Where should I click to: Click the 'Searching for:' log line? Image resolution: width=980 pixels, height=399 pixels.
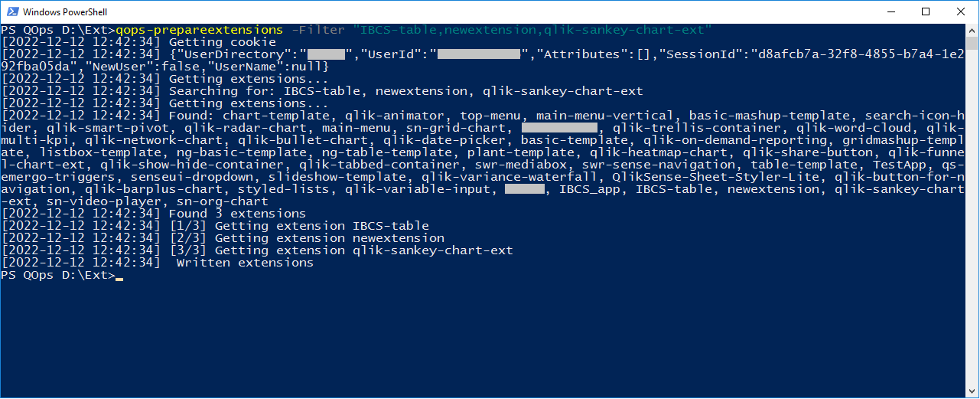click(322, 91)
